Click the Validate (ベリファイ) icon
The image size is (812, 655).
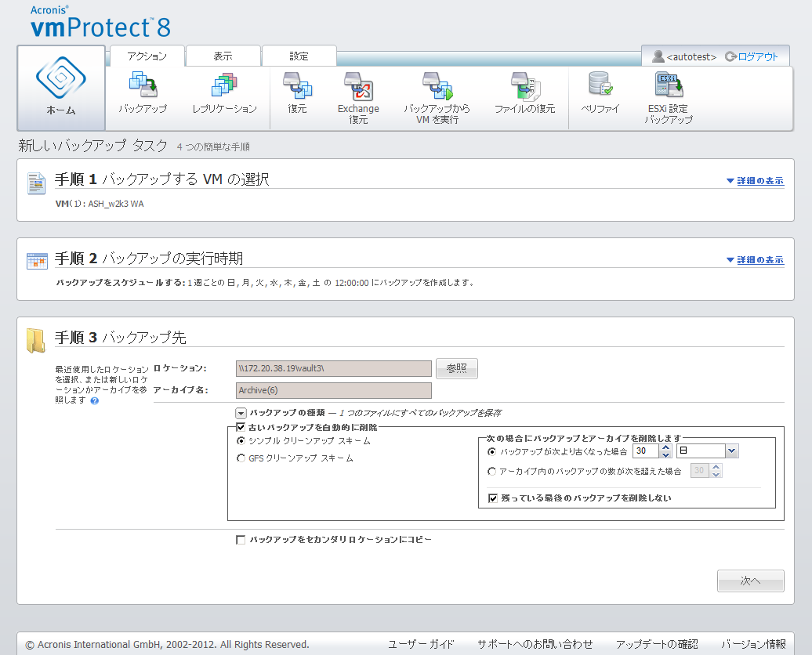600,85
